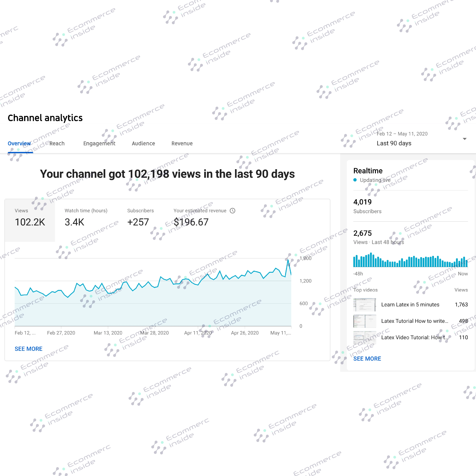Click the Channel analytics heading
The height and width of the screenshot is (476, 476).
click(x=45, y=118)
